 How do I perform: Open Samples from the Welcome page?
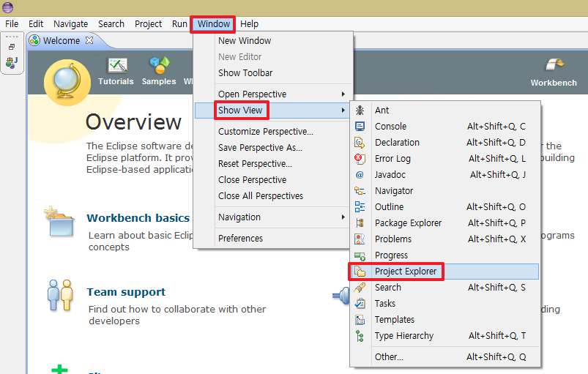(x=159, y=72)
